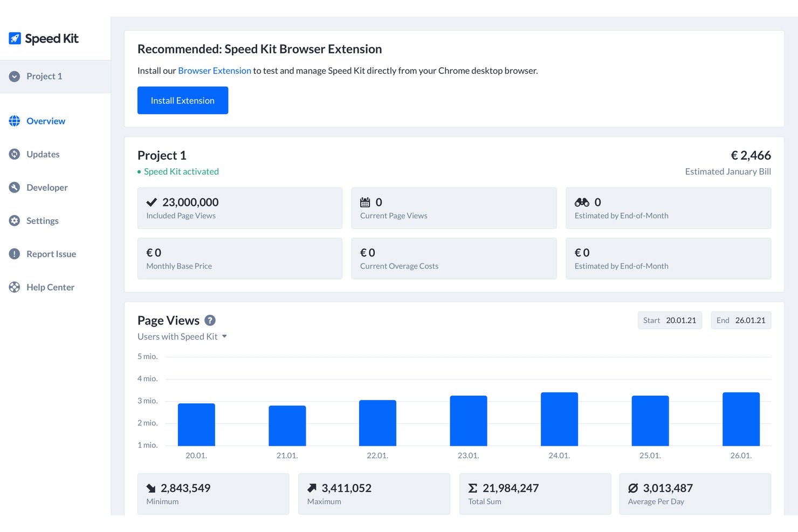Expand the Project 1 selector chevron
798x532 pixels.
click(x=15, y=77)
